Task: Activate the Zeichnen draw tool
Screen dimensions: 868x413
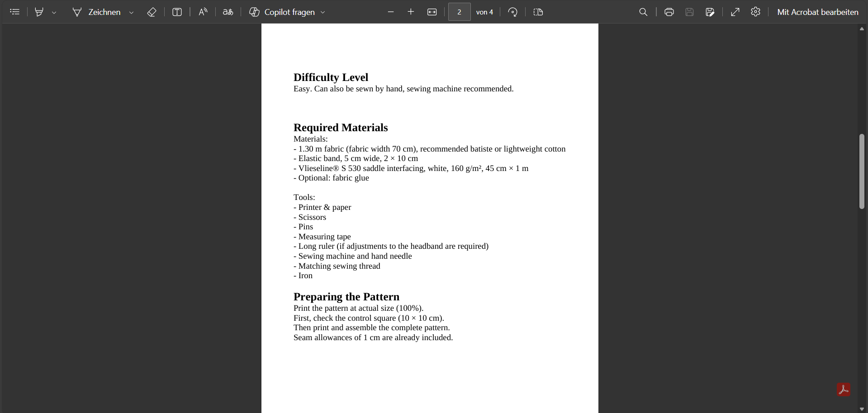Action: click(96, 12)
